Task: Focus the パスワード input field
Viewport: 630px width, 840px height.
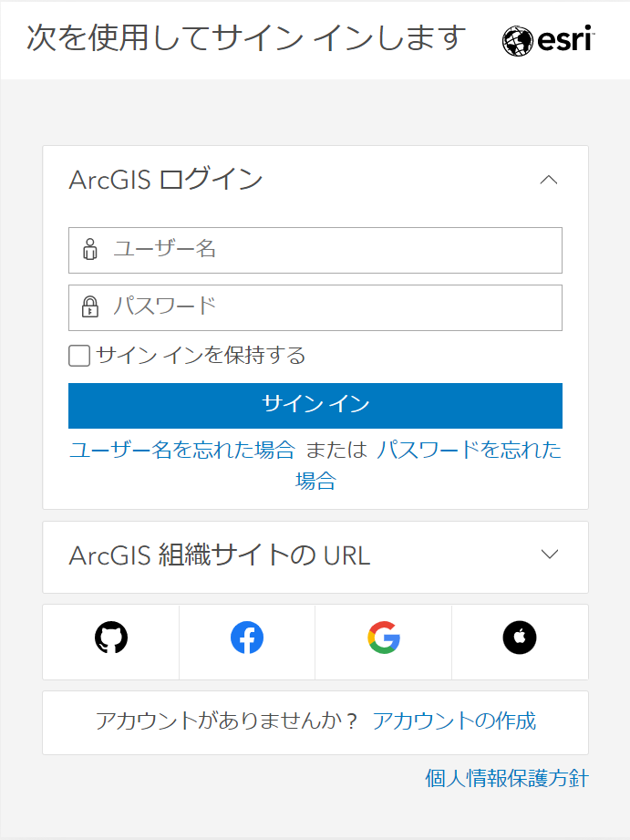Action: (x=315, y=307)
